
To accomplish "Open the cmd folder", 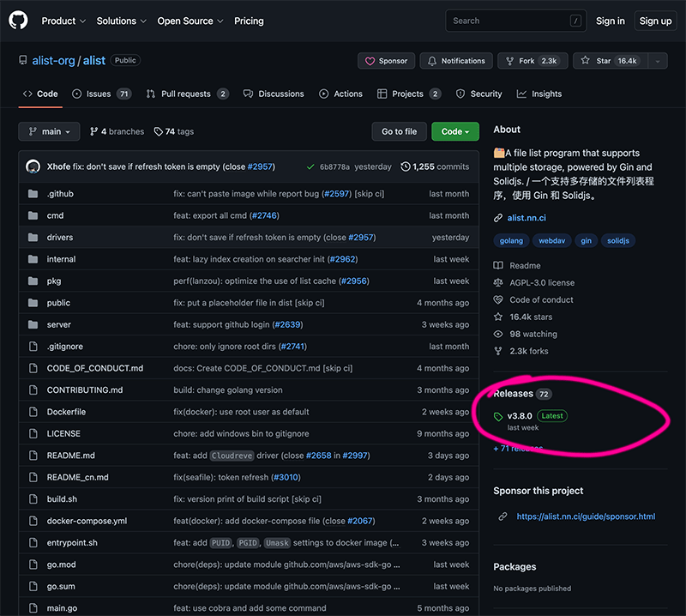I will pos(55,215).
